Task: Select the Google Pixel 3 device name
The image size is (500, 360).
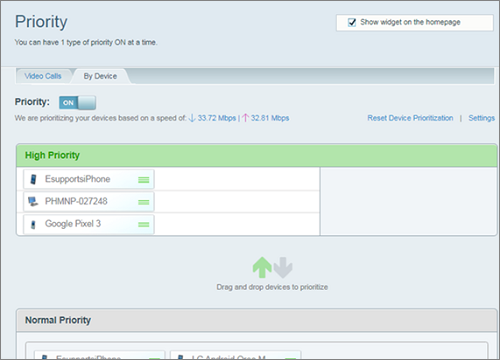Action: pyautogui.click(x=73, y=224)
